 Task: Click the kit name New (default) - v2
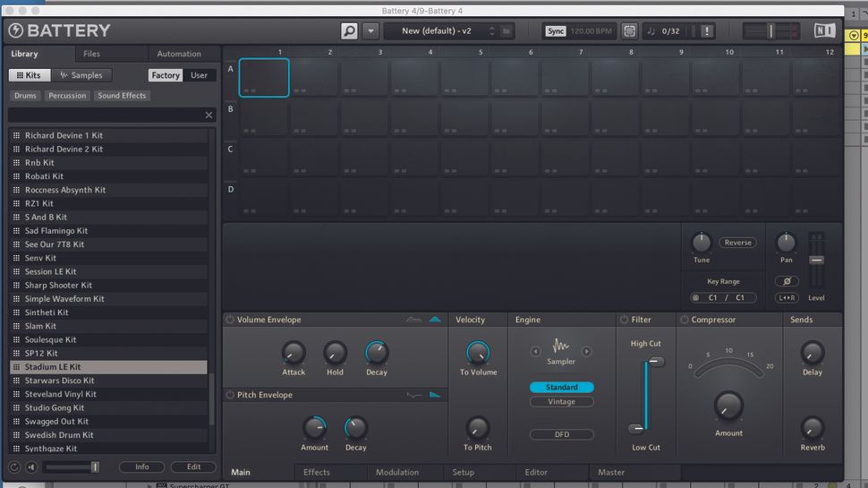point(436,31)
